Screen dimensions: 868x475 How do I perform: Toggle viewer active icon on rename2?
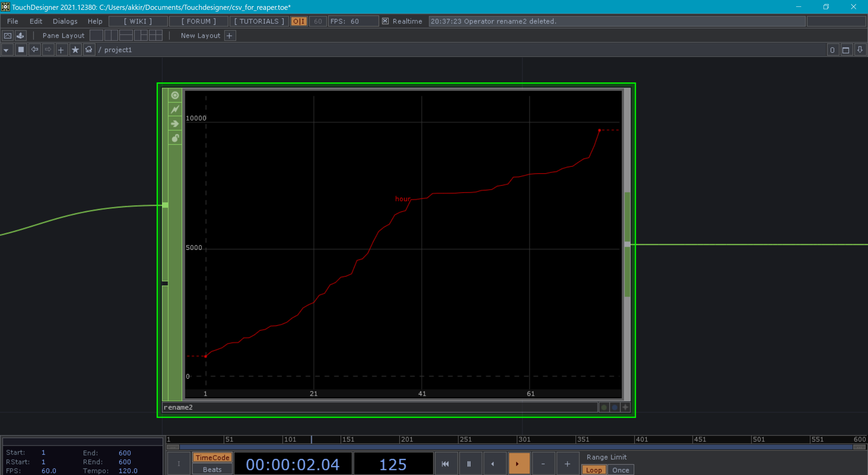coord(175,95)
